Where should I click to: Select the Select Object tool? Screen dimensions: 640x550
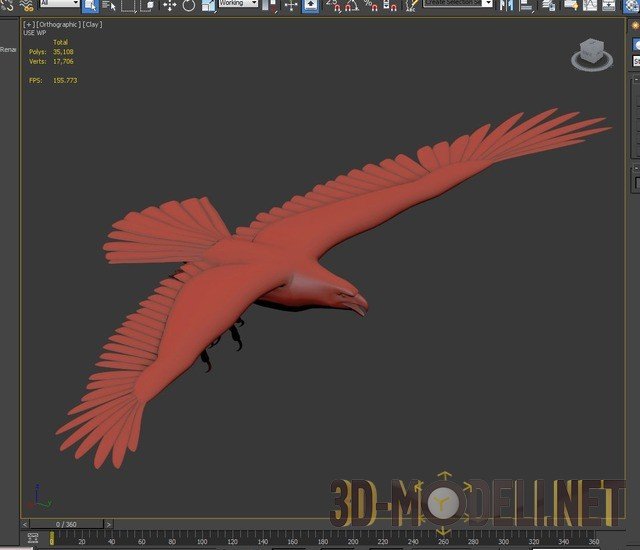pyautogui.click(x=89, y=5)
